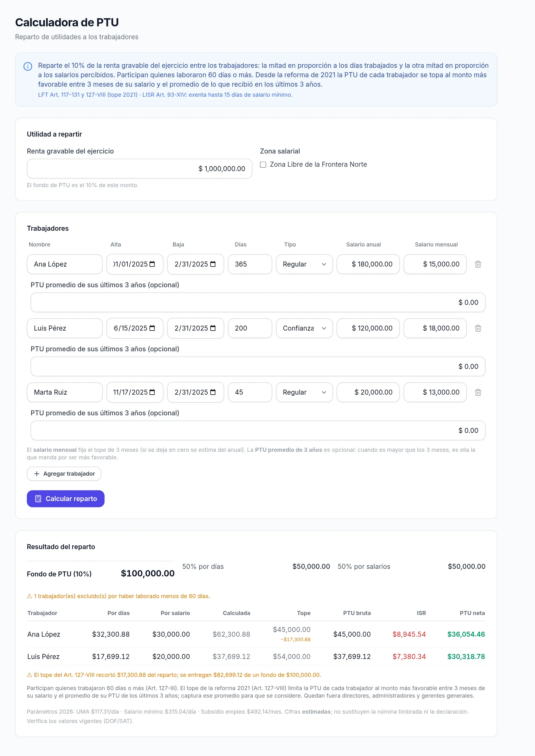Open the Tipo dropdown for Luis Pérez
The height and width of the screenshot is (756, 535).
pos(304,328)
